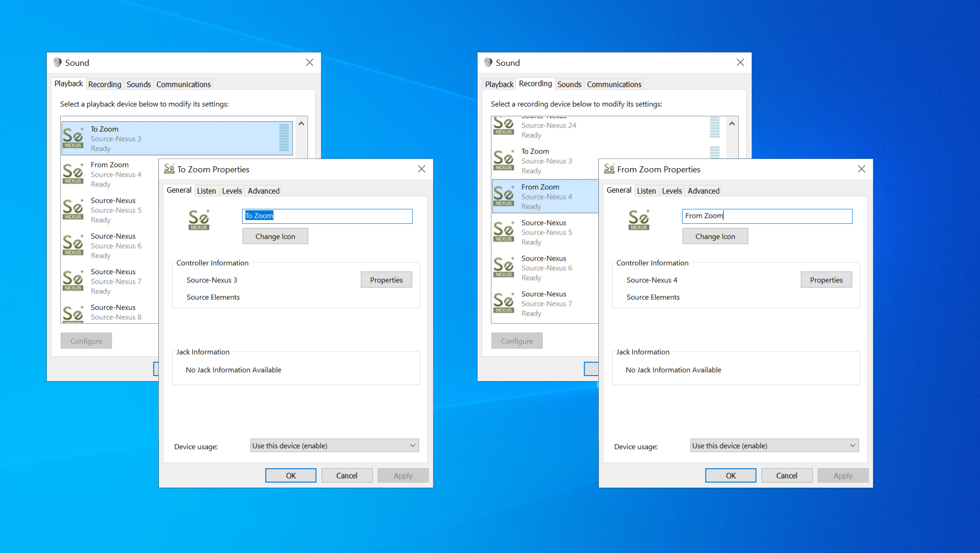
Task: Select General tab in To Zoom Properties
Action: click(x=179, y=190)
